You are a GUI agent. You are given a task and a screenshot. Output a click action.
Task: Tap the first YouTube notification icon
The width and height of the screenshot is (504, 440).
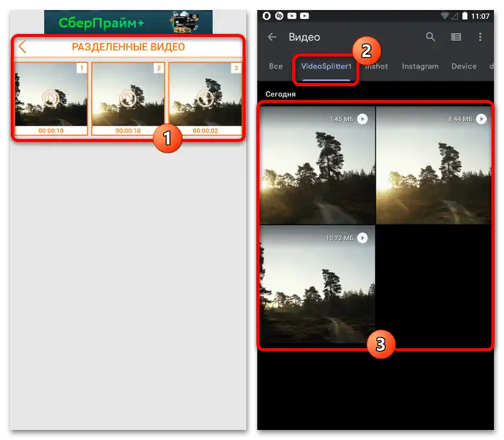click(292, 16)
